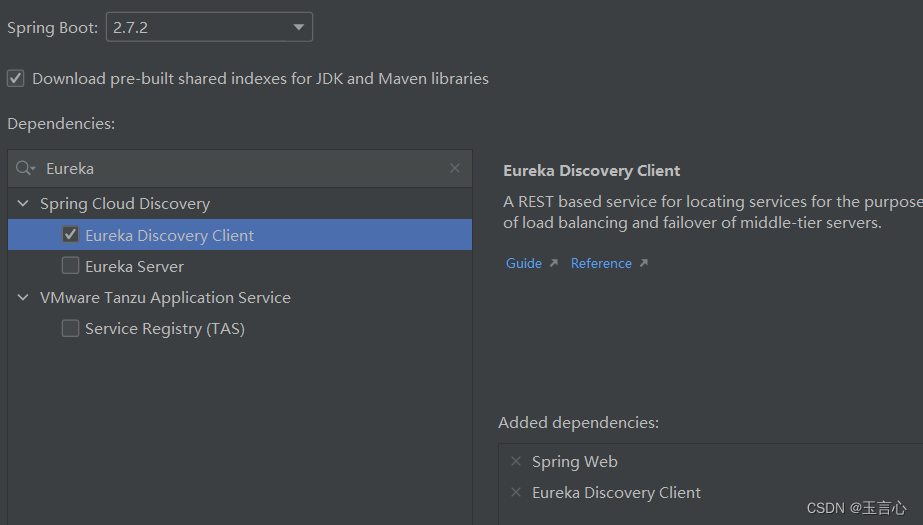This screenshot has height=525, width=923.
Task: Click the Spring Boot version value 2.7.2
Action: [x=131, y=28]
